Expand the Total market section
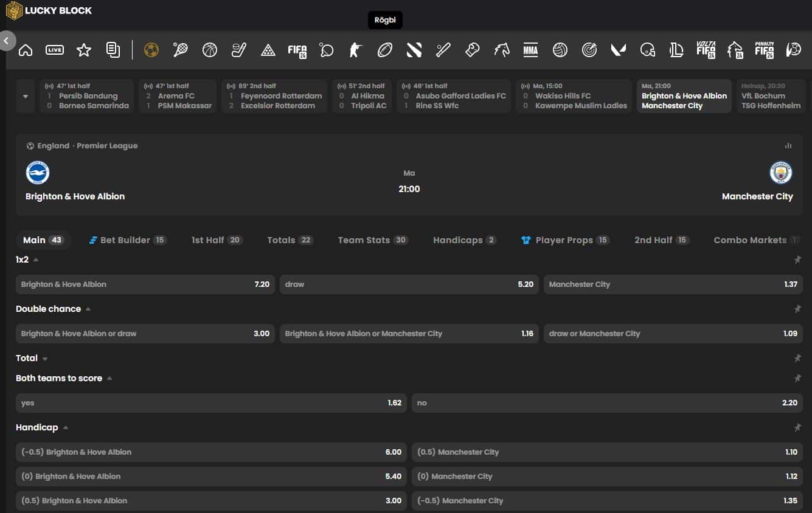This screenshot has width=812, height=513. [x=45, y=359]
